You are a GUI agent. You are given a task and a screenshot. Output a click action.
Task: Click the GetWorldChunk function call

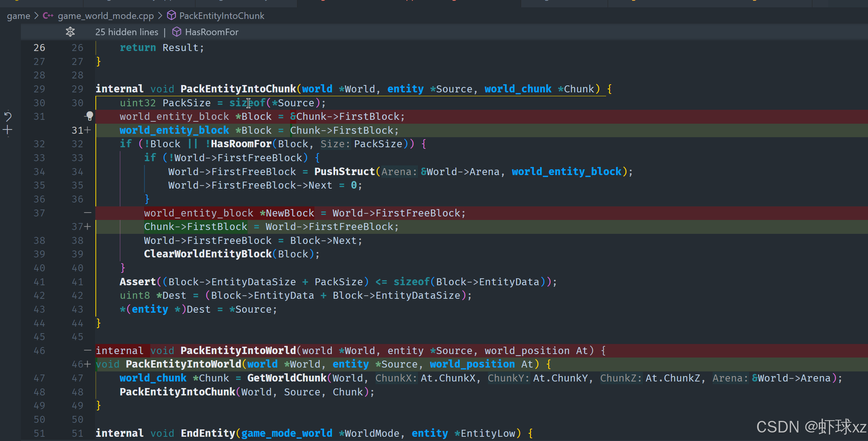[287, 378]
